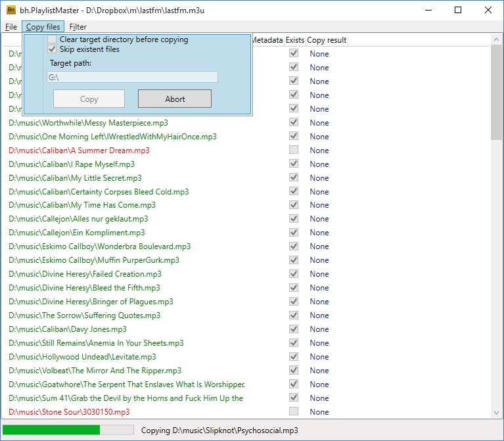Click the scroll up arrow of the list
Viewport: 504px width, 441px height.
[497, 39]
